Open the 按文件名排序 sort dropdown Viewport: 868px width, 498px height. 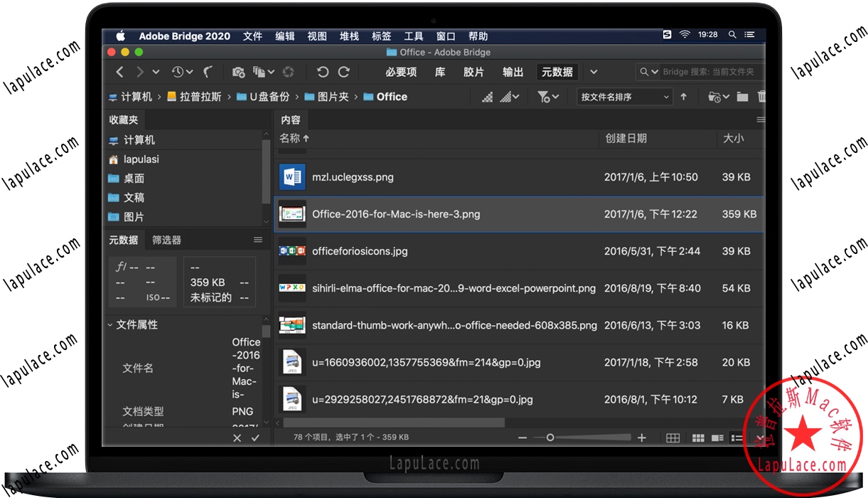tap(624, 96)
